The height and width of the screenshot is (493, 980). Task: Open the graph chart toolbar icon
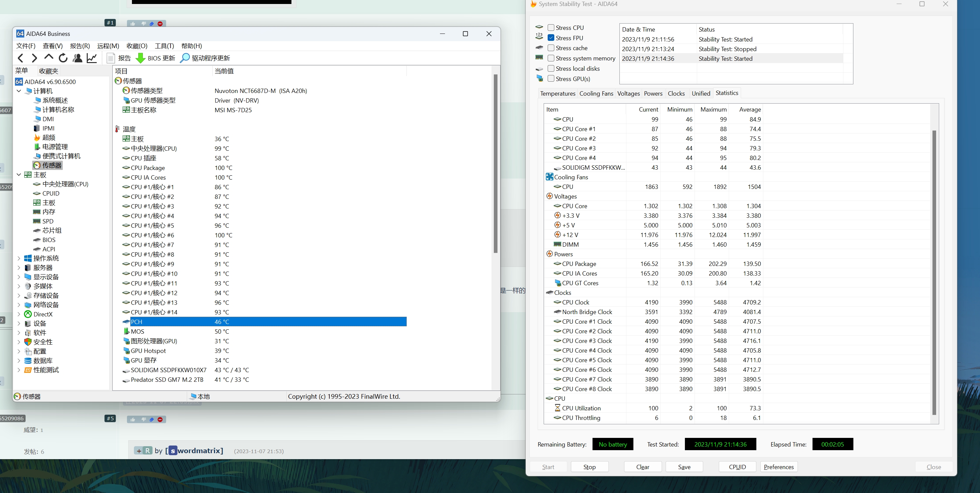pyautogui.click(x=92, y=58)
